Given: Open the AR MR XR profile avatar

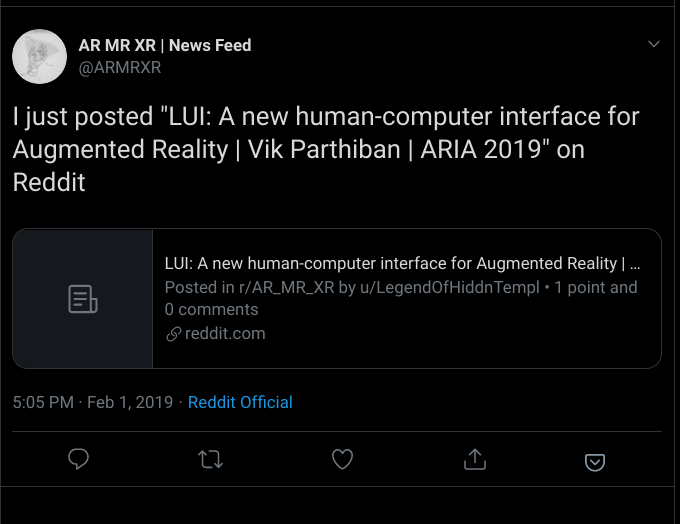Looking at the screenshot, I should pyautogui.click(x=39, y=56).
